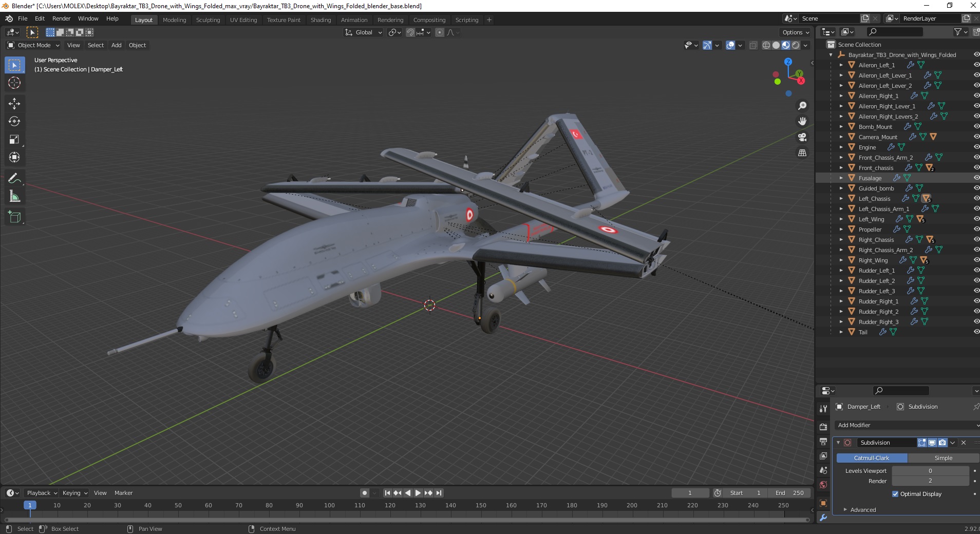
Task: Switch to rendered viewport shading
Action: click(796, 45)
